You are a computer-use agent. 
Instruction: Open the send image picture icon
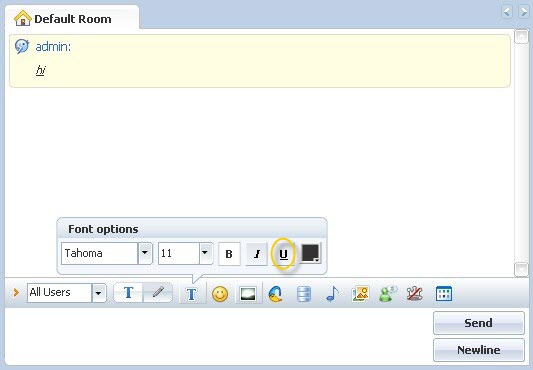360,293
